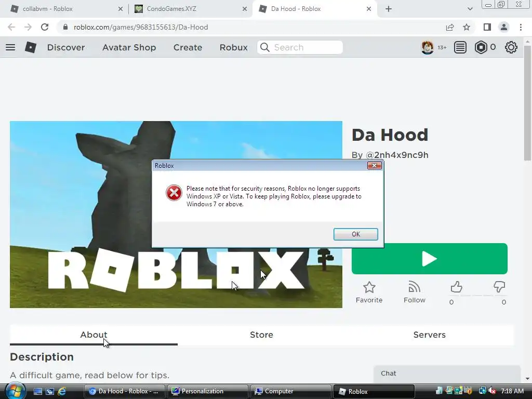Click the site lock icon
Image resolution: width=532 pixels, height=399 pixels.
pos(65,27)
